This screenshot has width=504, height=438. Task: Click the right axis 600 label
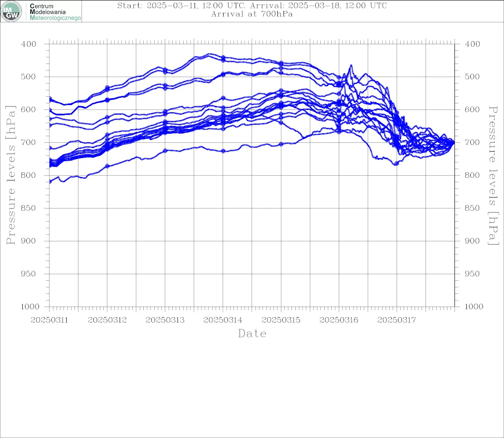[472, 109]
